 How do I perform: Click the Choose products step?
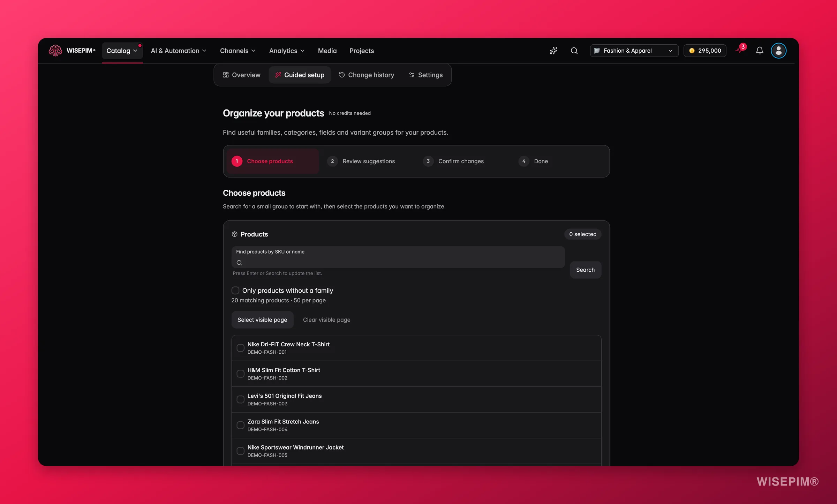[x=273, y=161]
